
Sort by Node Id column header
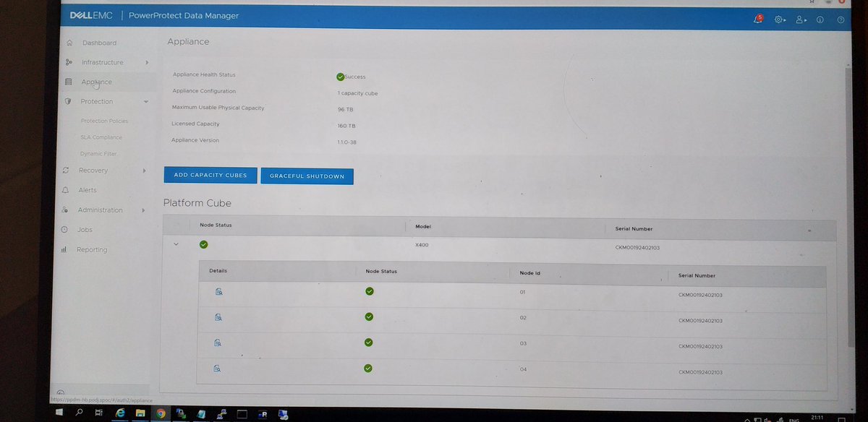point(530,273)
